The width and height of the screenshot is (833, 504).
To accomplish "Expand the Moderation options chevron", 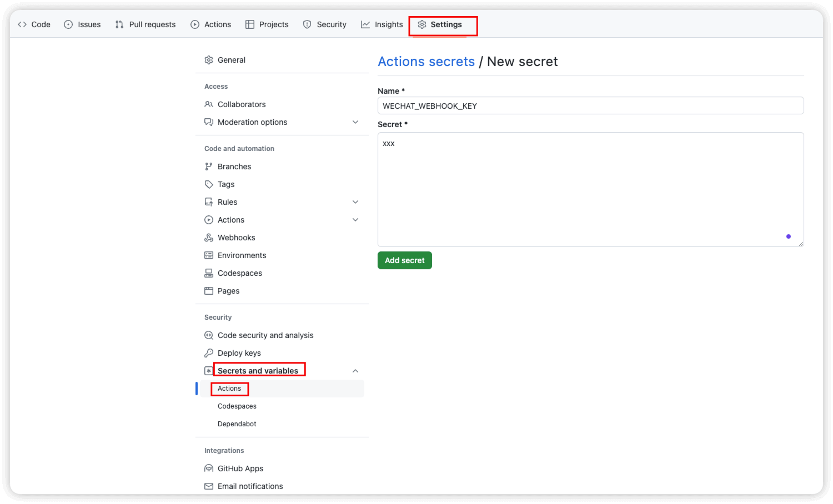I will (x=355, y=122).
